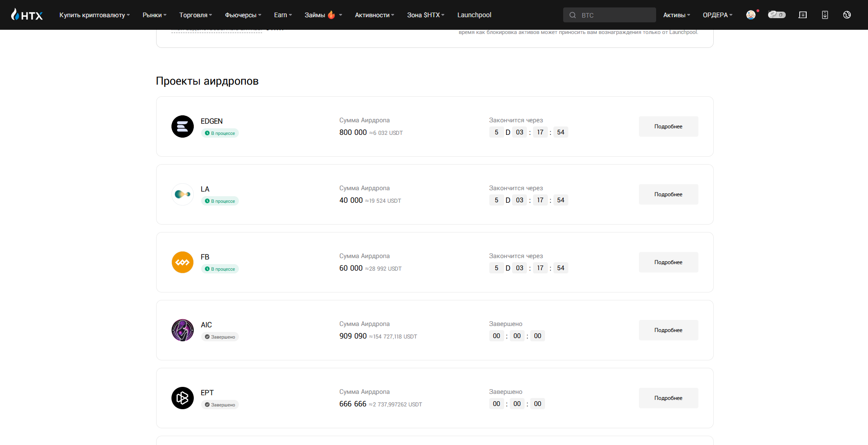Click FB's В процессе status badge
This screenshot has height=445, width=868.
(220, 269)
